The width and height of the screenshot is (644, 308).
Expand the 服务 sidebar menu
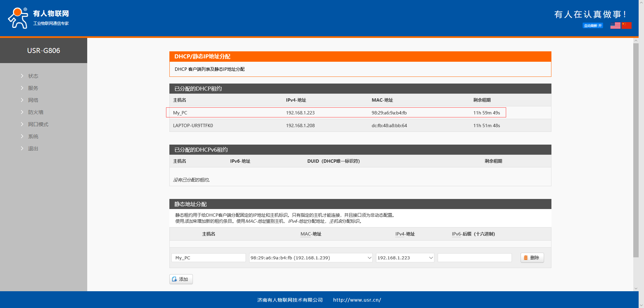pyautogui.click(x=33, y=88)
